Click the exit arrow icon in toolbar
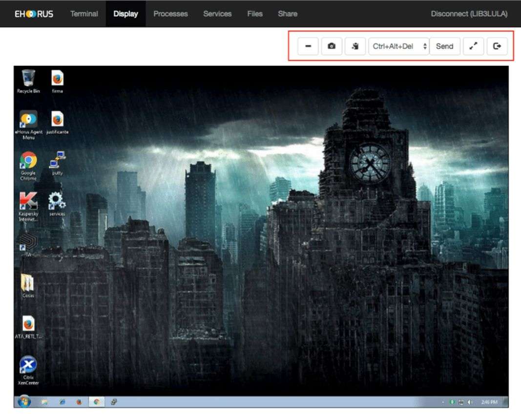521x420 pixels. coord(497,46)
